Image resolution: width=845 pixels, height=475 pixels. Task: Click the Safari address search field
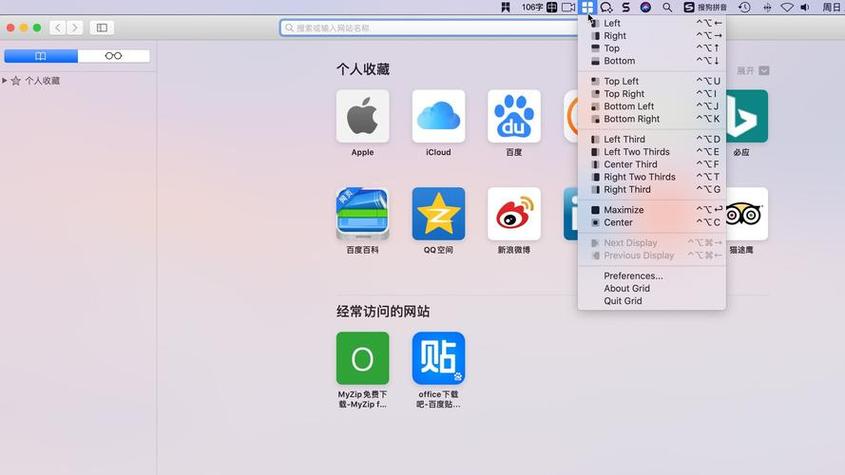pyautogui.click(x=428, y=27)
